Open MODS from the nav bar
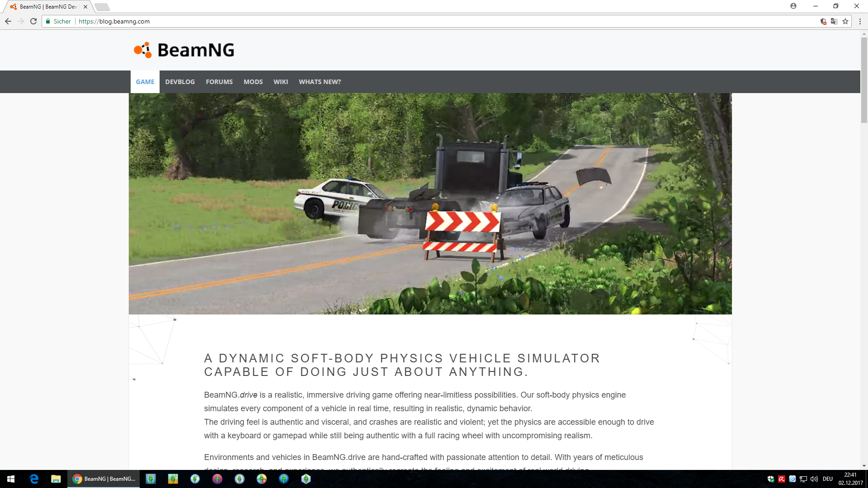The width and height of the screenshot is (868, 488). 253,82
